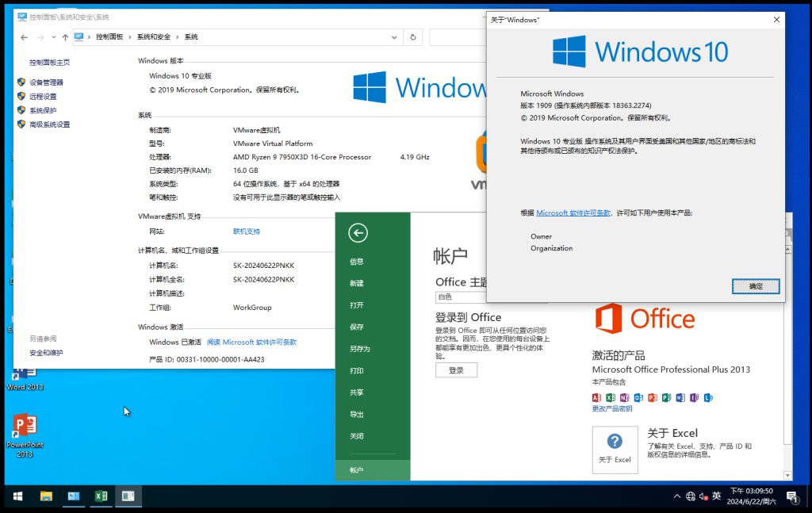
Task: Click the 关于 Excel button
Action: (x=615, y=450)
